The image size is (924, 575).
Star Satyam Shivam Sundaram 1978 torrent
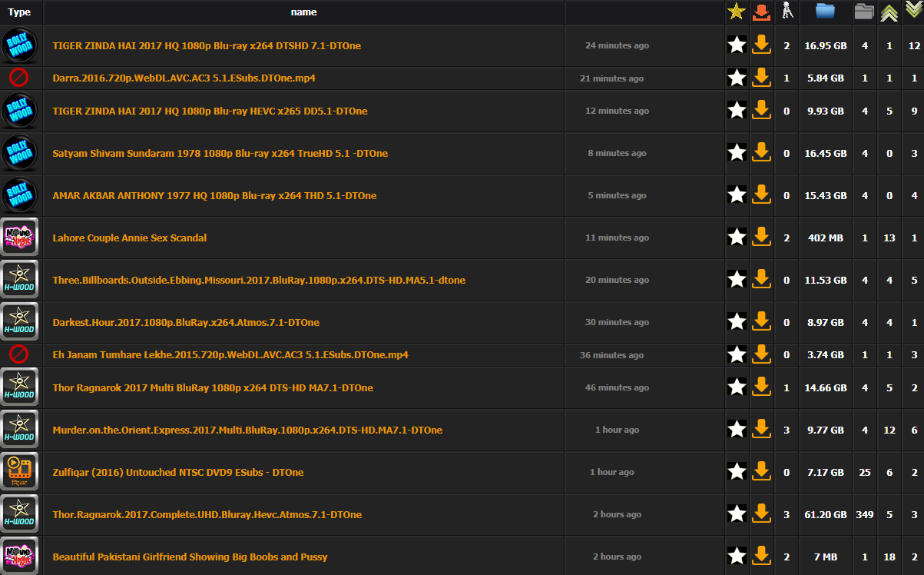click(737, 153)
